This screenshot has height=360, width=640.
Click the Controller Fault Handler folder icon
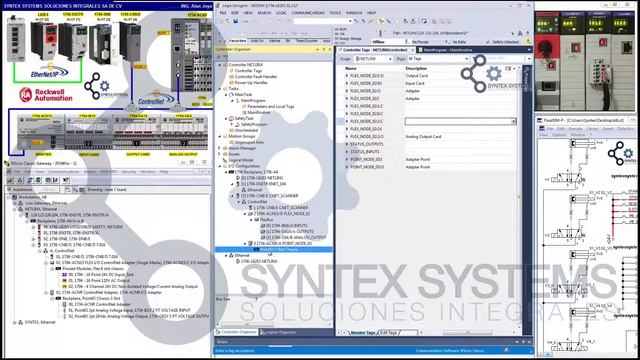point(231,77)
